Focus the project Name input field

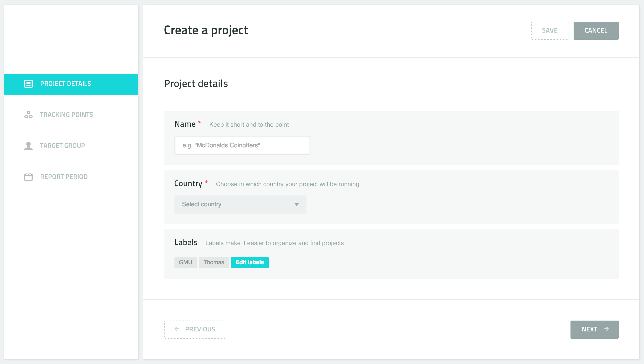tap(242, 145)
